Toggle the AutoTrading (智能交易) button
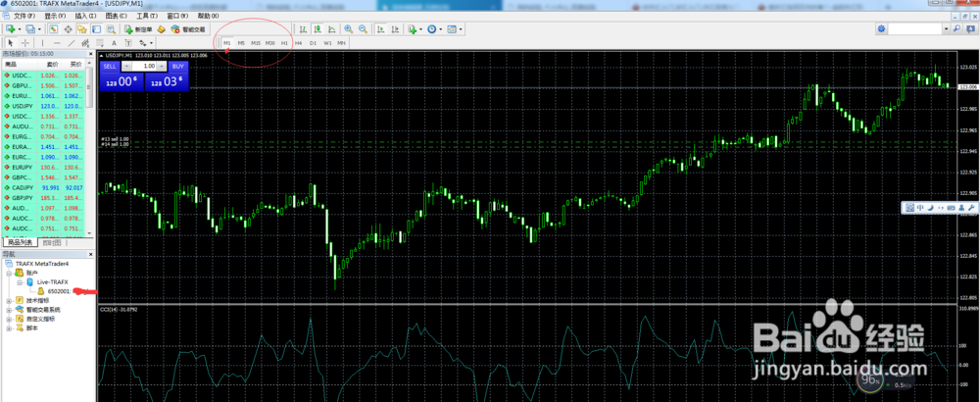 coord(187,28)
